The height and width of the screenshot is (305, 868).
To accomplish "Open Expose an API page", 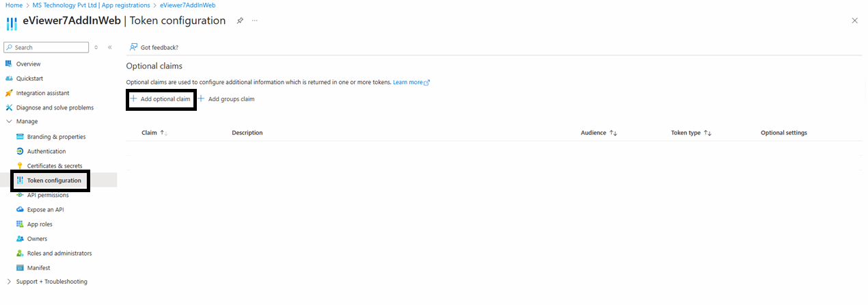I will tap(46, 210).
